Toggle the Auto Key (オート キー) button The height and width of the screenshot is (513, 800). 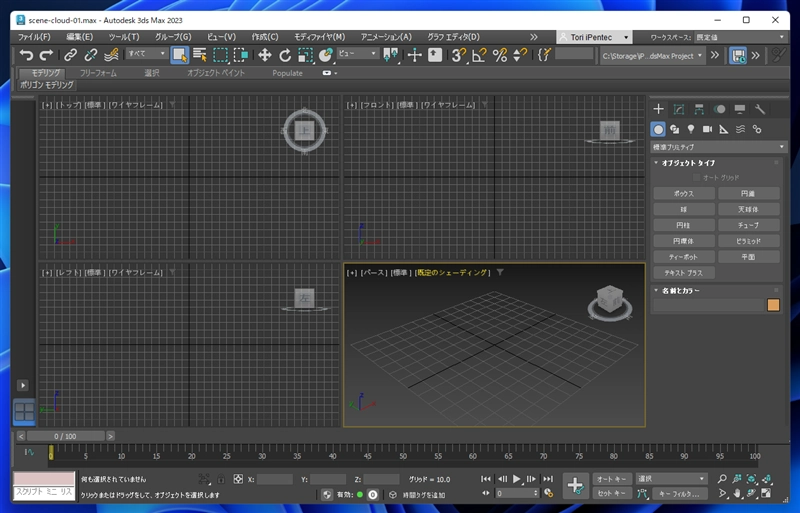pos(611,479)
